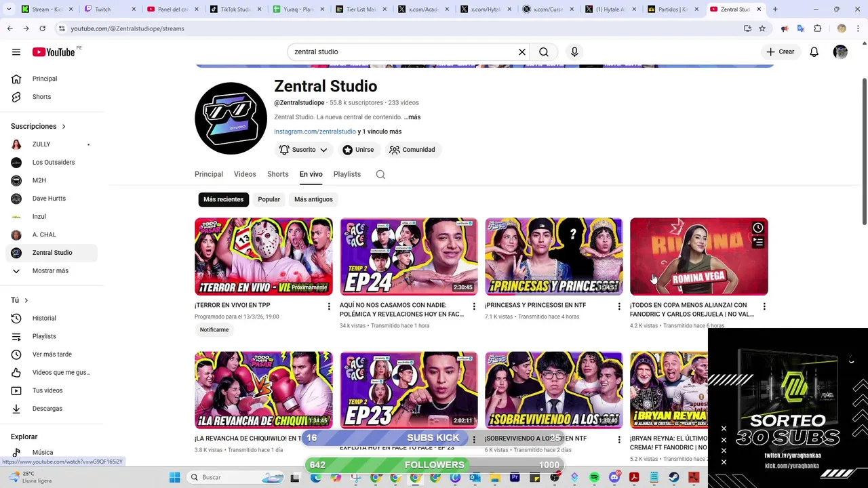Image resolution: width=868 pixels, height=488 pixels.
Task: Bookmark this page with star icon
Action: click(762, 28)
